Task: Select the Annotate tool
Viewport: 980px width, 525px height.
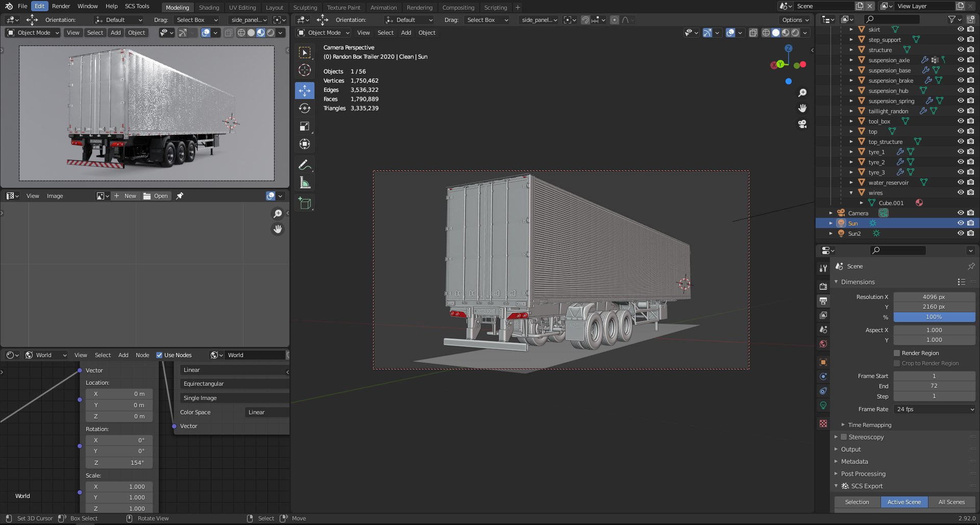Action: pos(305,165)
